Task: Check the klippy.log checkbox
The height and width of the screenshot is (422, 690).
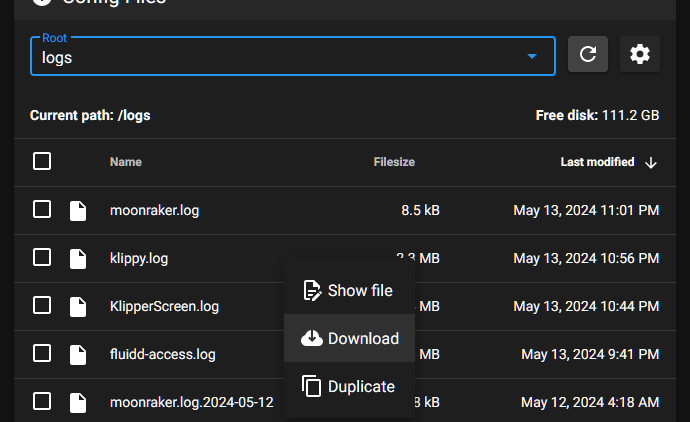Action: pyautogui.click(x=42, y=257)
